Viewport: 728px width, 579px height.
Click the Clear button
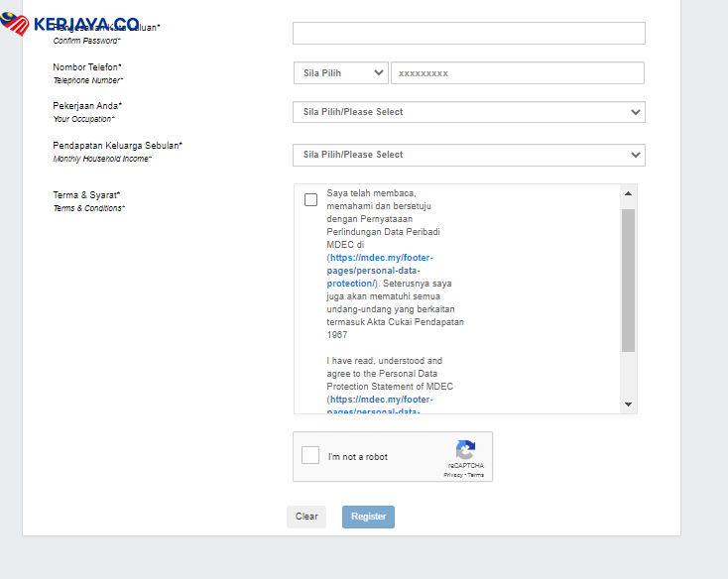[306, 517]
